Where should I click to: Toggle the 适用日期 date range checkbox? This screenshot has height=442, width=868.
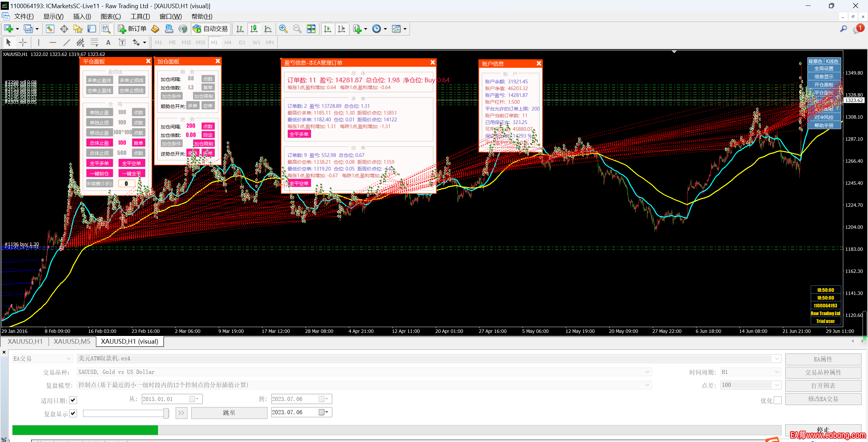point(73,400)
